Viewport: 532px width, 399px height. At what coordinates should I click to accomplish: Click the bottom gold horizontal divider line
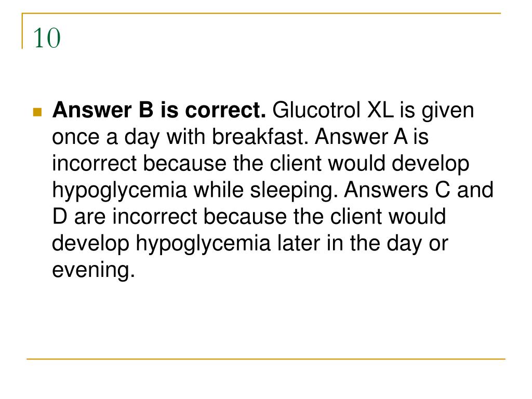[x=266, y=358]
